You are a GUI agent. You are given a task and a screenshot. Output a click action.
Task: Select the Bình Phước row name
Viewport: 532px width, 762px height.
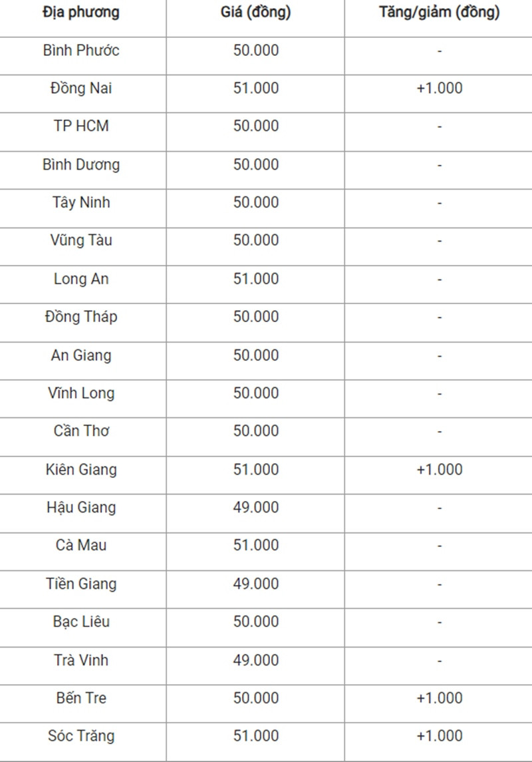click(x=81, y=50)
